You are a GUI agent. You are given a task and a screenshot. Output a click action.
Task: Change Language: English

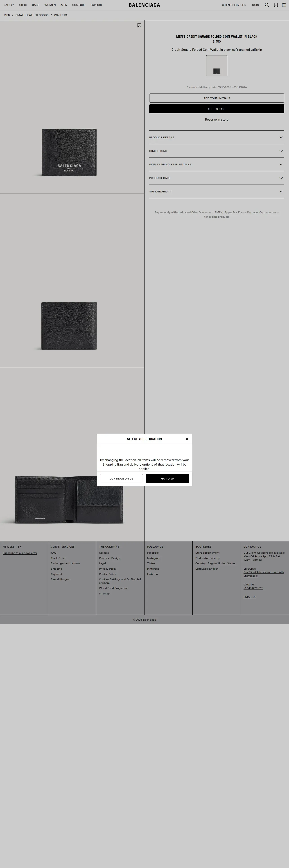207,569
